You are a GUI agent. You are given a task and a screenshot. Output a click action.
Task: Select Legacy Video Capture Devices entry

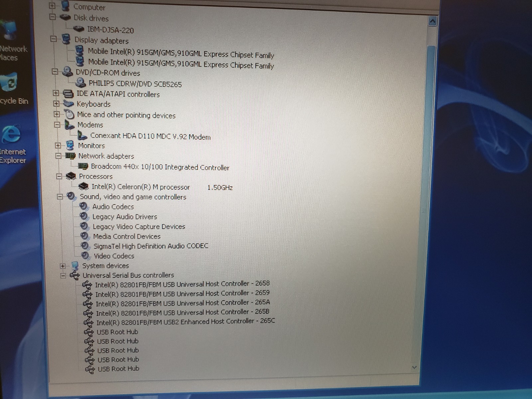pyautogui.click(x=139, y=227)
